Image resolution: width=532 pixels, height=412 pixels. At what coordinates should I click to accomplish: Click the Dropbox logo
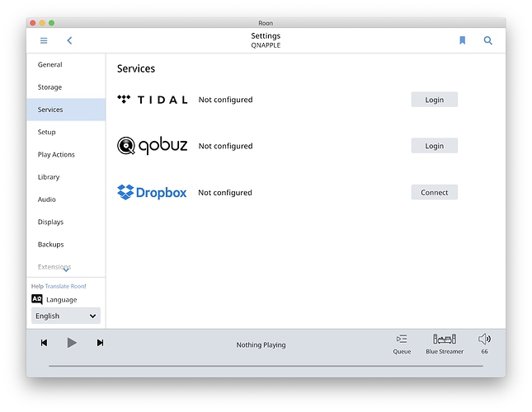152,193
